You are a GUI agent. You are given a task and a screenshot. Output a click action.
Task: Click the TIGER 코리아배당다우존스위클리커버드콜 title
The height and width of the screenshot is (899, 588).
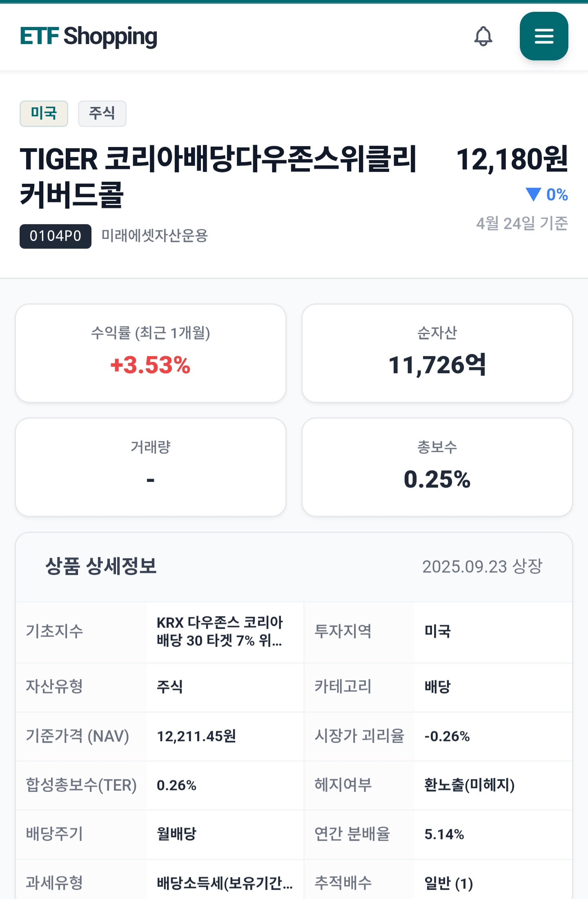tap(218, 176)
